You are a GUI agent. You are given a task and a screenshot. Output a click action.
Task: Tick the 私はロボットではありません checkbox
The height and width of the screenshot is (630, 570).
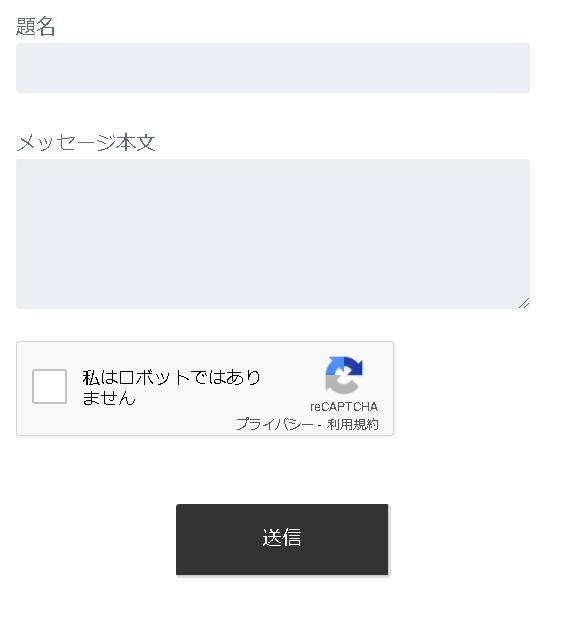coord(49,387)
